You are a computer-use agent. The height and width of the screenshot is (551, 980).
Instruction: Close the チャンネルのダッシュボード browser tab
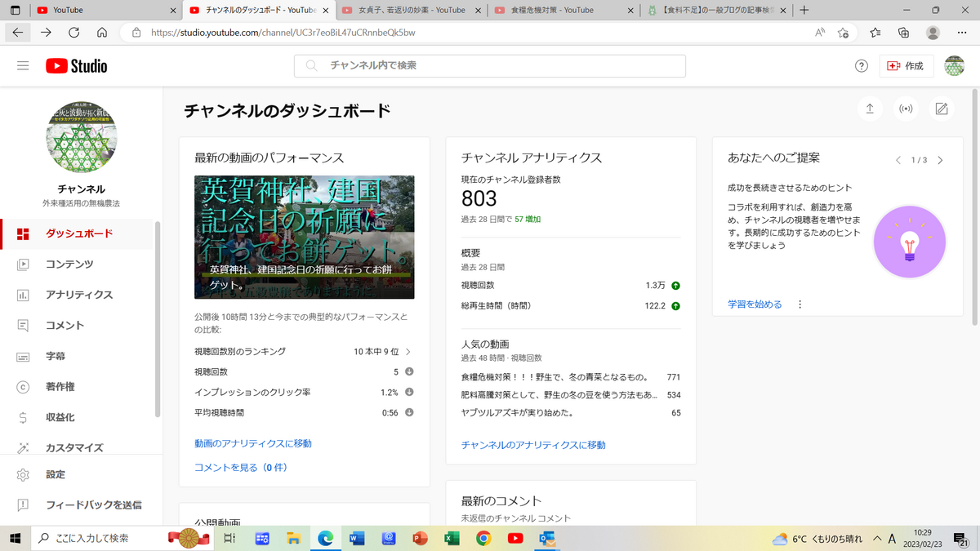coord(325,10)
